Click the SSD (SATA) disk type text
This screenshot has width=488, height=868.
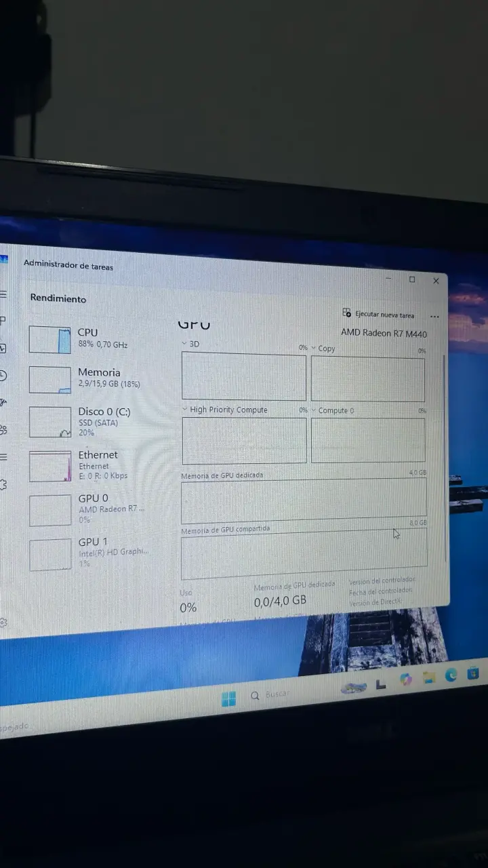[98, 423]
